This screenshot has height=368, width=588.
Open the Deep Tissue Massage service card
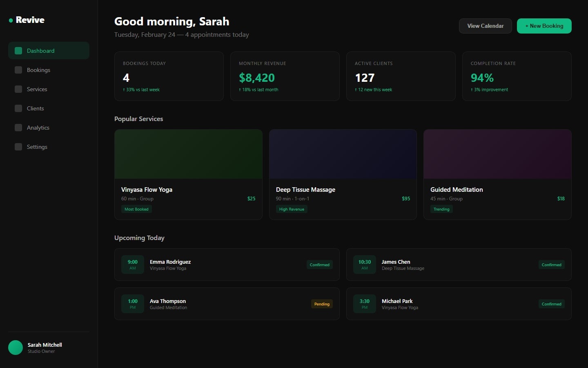coord(343,174)
